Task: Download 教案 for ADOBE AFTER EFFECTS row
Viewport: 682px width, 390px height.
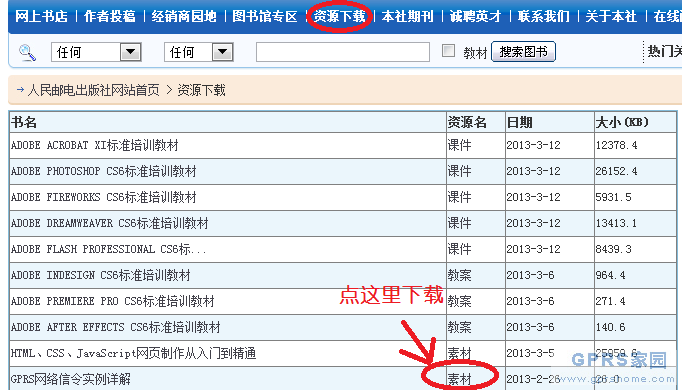Action: coord(459,327)
